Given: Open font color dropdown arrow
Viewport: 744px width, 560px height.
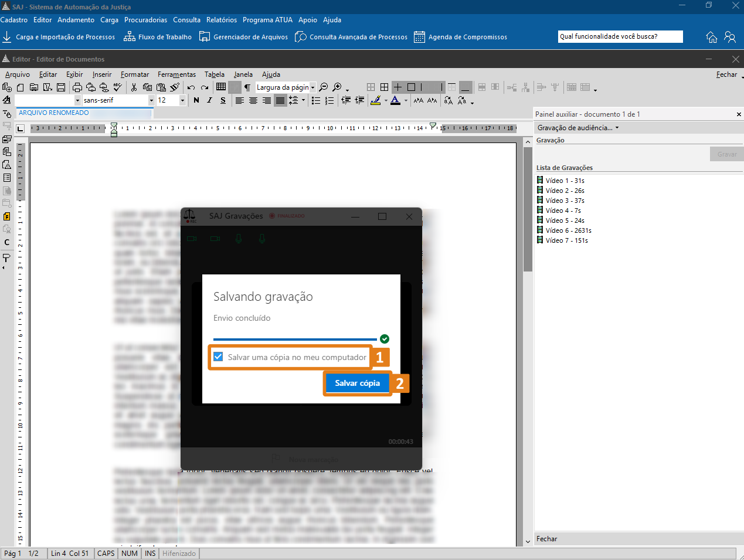Looking at the screenshot, I should [x=406, y=101].
